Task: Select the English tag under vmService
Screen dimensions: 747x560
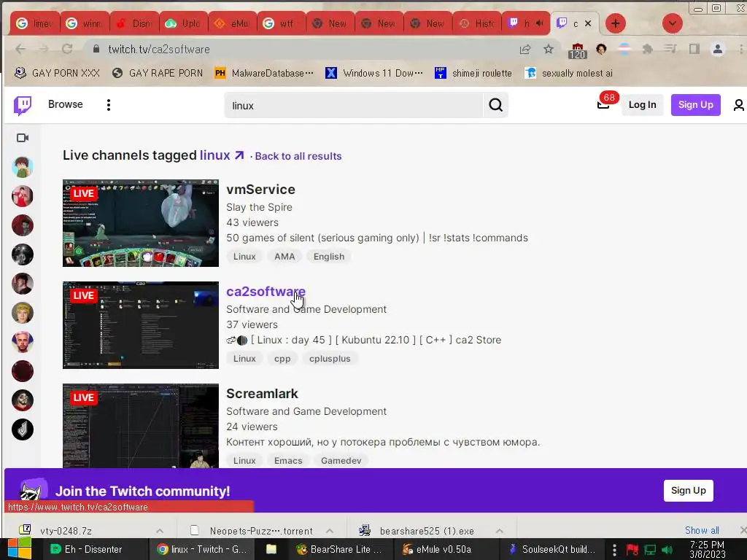Action: 329,257
